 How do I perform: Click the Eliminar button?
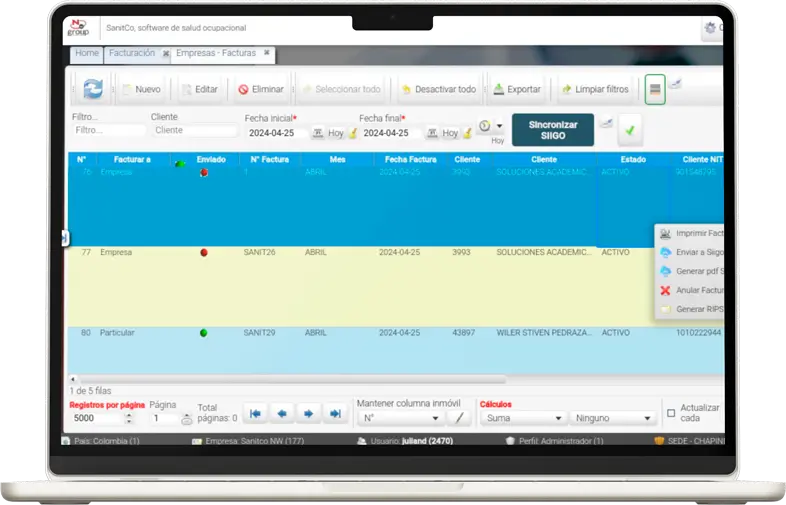(261, 89)
